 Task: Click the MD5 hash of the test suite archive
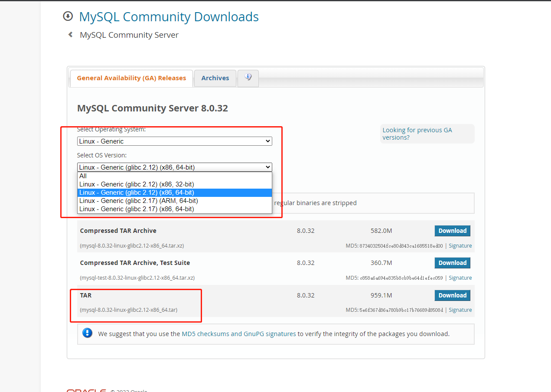(x=401, y=278)
